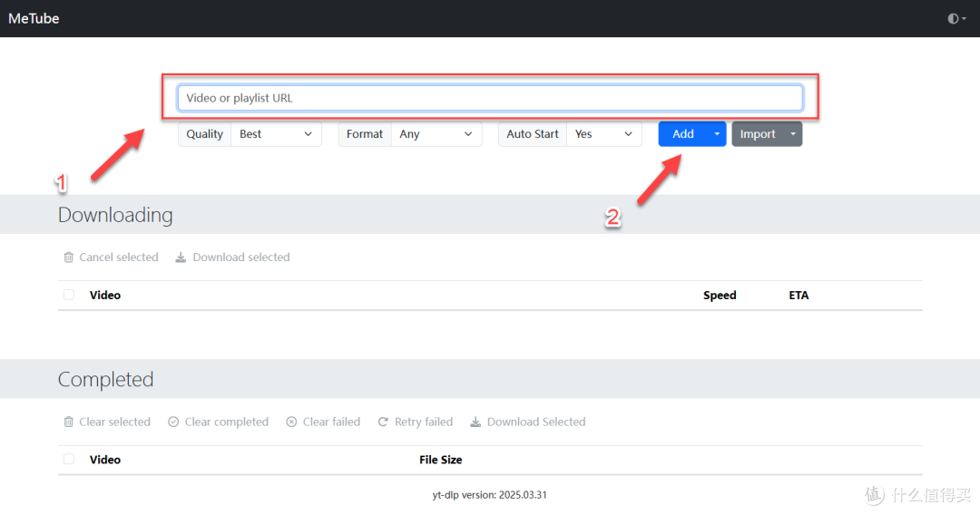Open the Auto Start dropdown set to Yes
The height and width of the screenshot is (515, 980).
603,134
